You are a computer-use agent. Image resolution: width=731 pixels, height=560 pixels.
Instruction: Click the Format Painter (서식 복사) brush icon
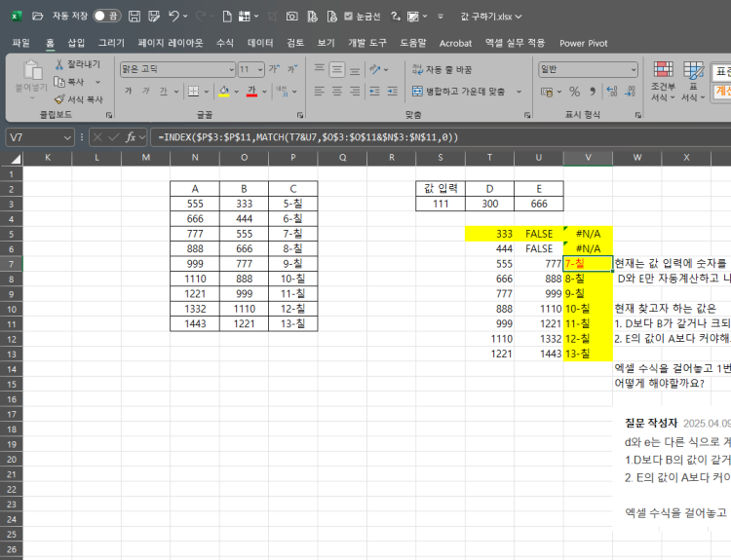(60, 99)
